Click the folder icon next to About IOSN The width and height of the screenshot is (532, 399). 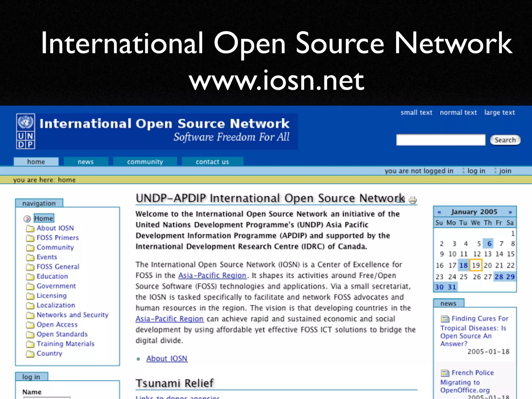click(x=30, y=228)
